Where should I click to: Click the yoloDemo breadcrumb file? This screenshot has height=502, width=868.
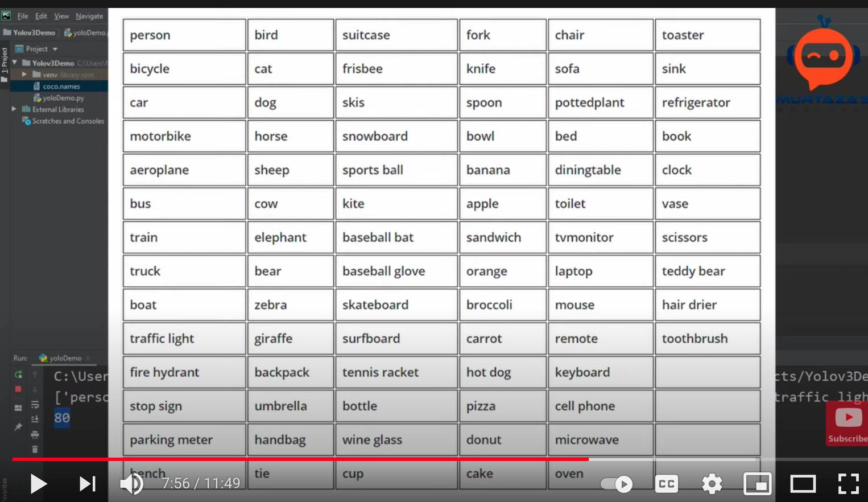[85, 32]
